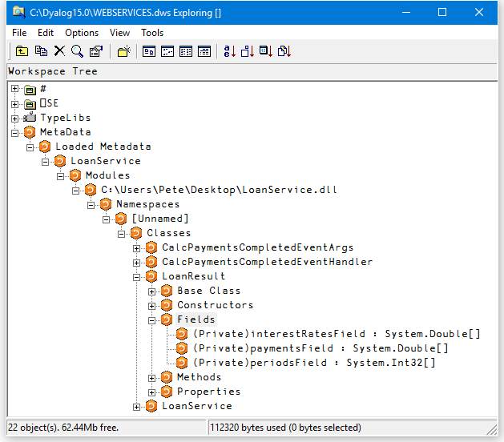Switch to Details view icon

[204, 51]
